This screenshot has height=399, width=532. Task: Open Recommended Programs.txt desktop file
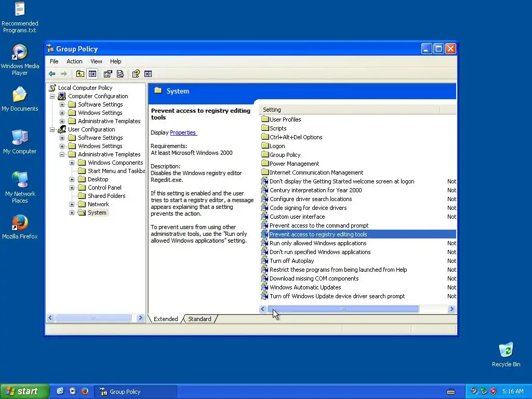(20, 17)
